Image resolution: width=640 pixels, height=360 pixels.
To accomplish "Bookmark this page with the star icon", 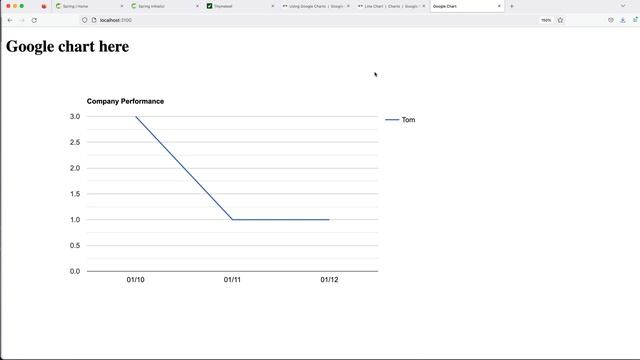I will (560, 20).
